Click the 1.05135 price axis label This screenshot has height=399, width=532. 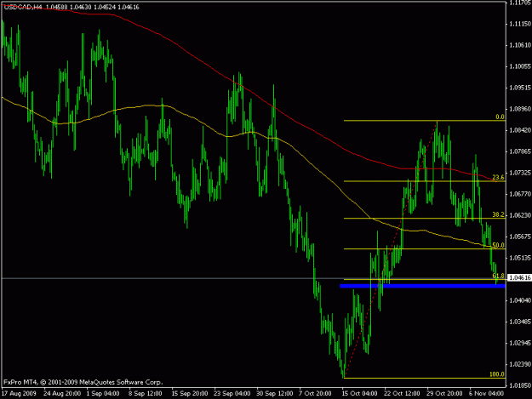[x=520, y=258]
